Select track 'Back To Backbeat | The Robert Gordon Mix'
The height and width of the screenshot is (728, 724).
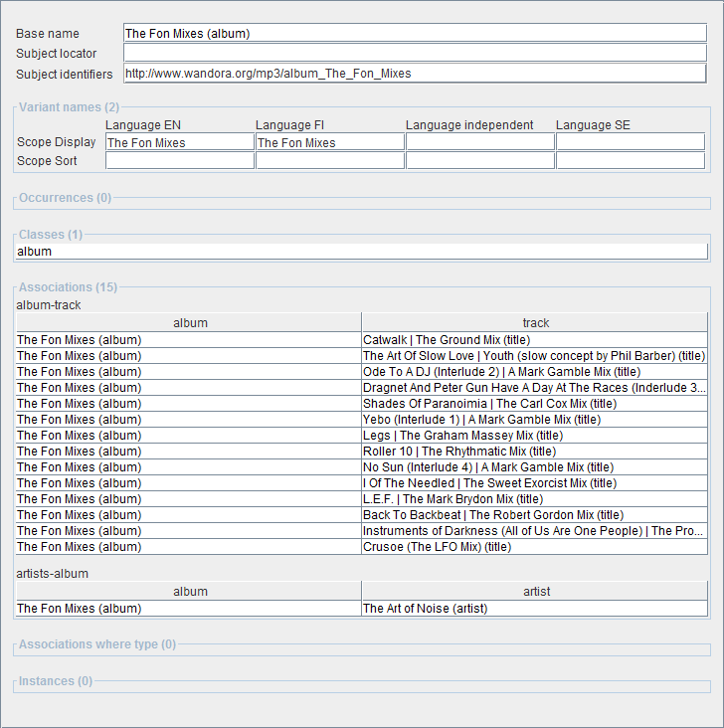[x=534, y=515]
